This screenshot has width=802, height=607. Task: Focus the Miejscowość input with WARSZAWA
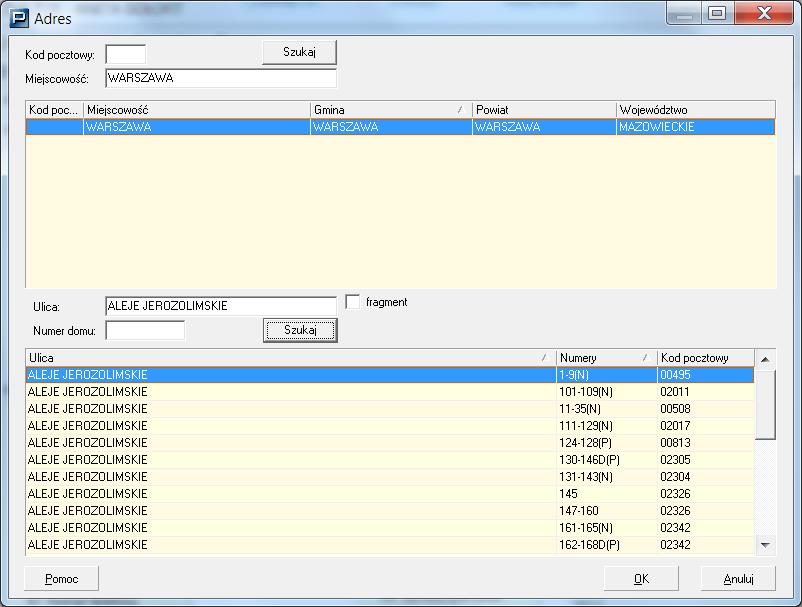pos(220,78)
